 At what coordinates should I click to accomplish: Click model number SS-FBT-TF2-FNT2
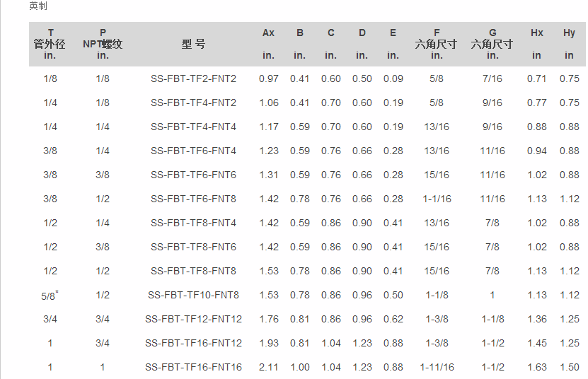coord(193,78)
